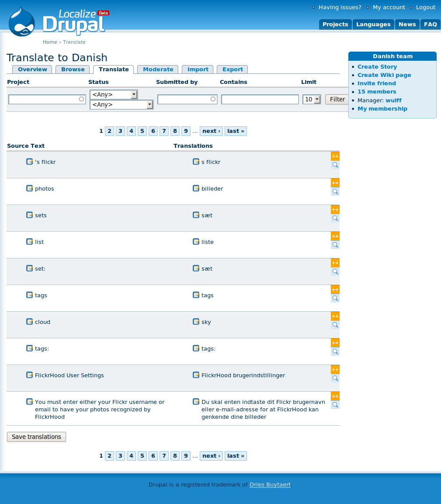Click the Dries Buytaert footer link
This screenshot has height=504, width=441.
(x=270, y=484)
